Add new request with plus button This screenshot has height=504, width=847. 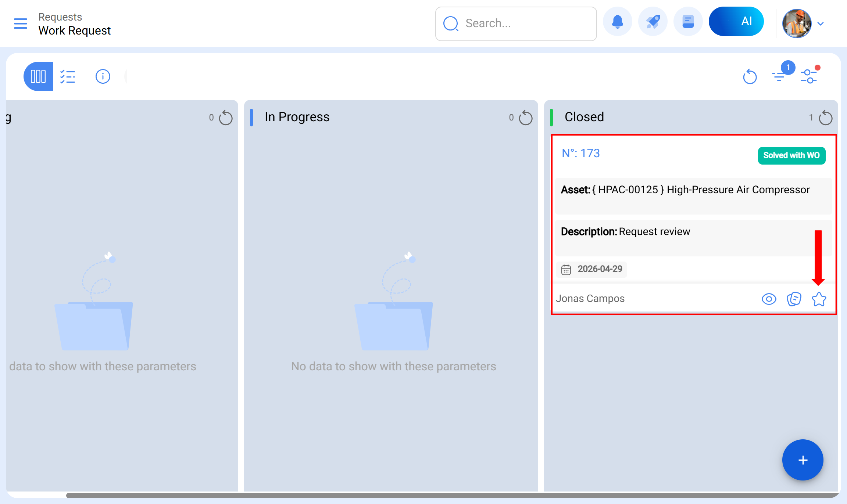(x=803, y=460)
